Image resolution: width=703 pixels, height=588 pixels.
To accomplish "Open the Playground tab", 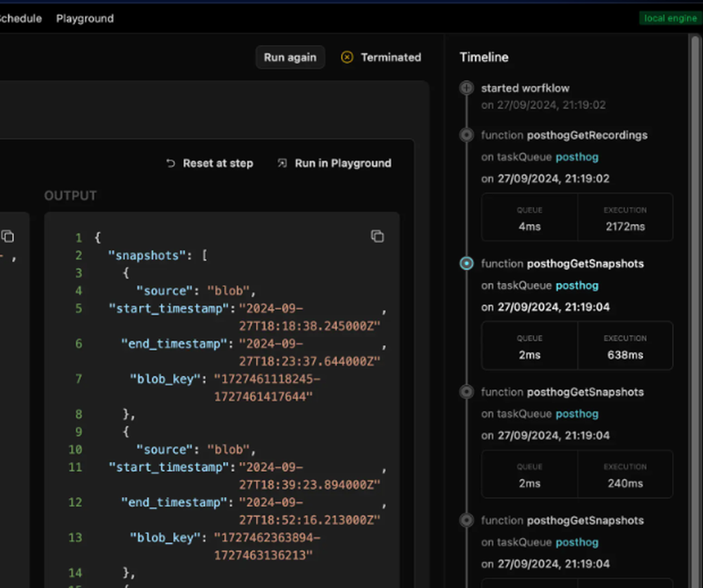I will (85, 18).
